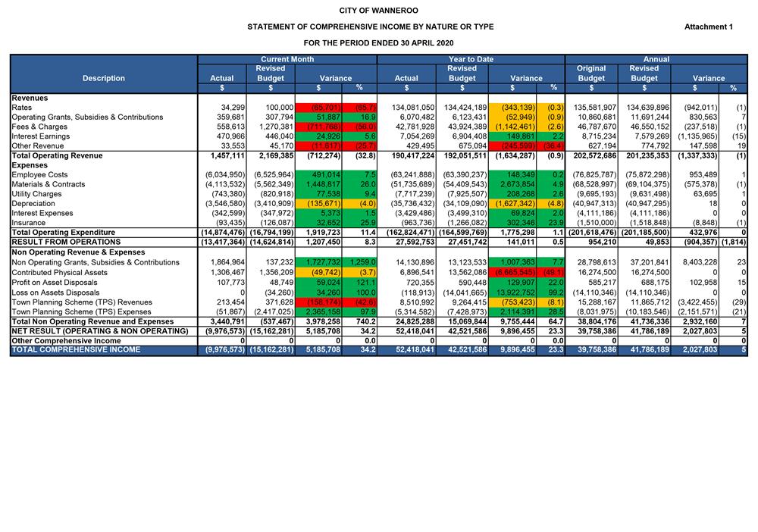
Task: Select 'Non Operating Revenue & Expenses' section heading
Action: pyautogui.click(x=78, y=252)
